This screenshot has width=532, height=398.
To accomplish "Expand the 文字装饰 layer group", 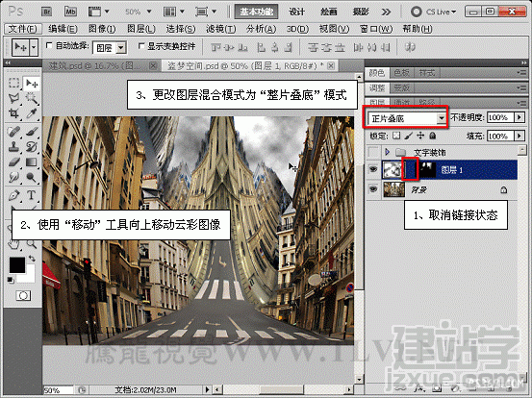I will (388, 152).
